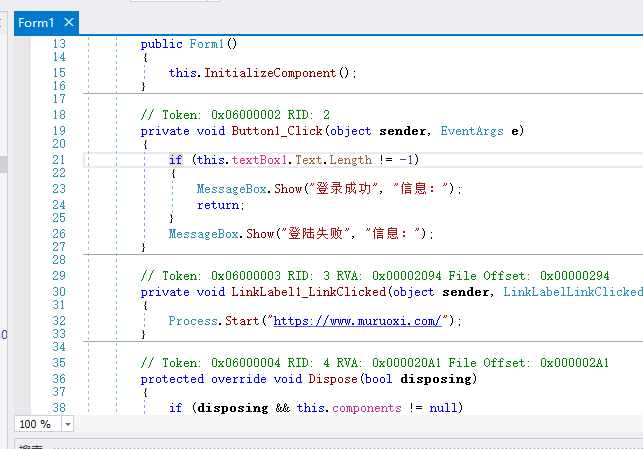Viewport: 643px width, 449px height.
Task: Click the Length property on line 21
Action: tap(351, 160)
